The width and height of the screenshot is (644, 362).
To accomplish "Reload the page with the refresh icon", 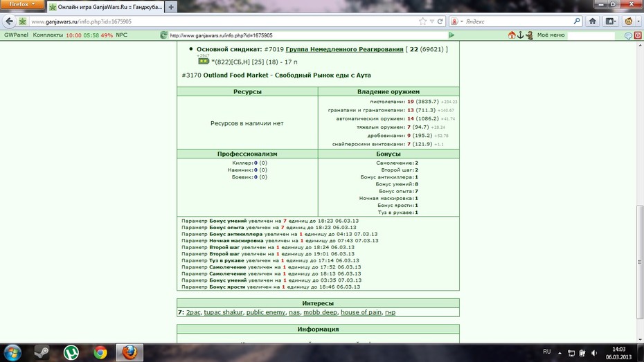I will point(440,21).
